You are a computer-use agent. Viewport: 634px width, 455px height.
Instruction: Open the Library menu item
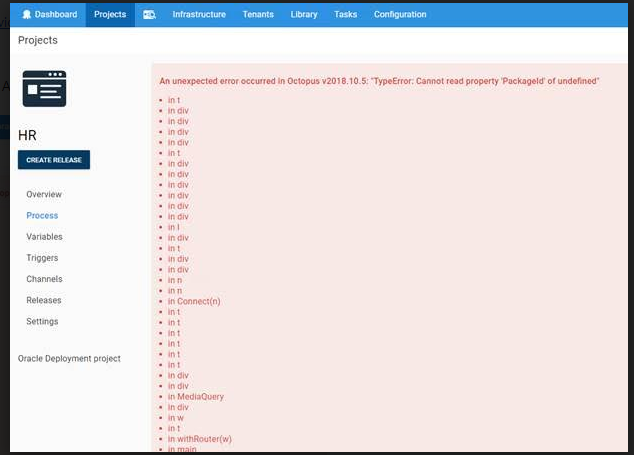coord(304,15)
